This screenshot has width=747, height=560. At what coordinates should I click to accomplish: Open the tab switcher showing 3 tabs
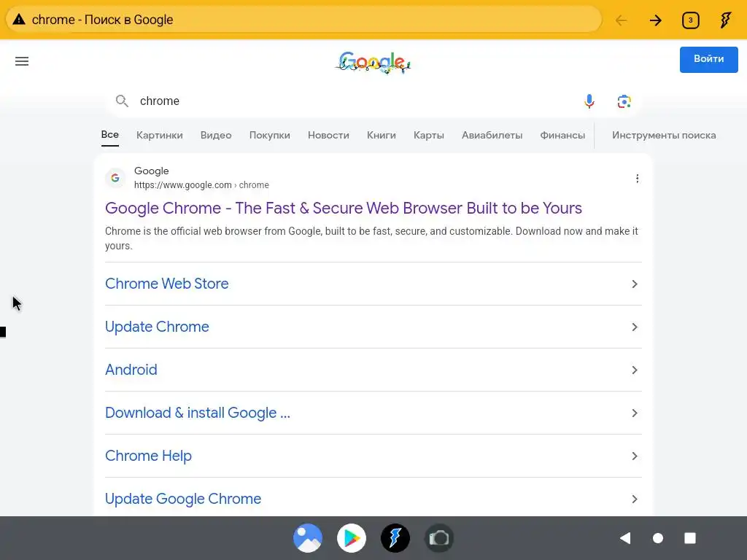690,20
